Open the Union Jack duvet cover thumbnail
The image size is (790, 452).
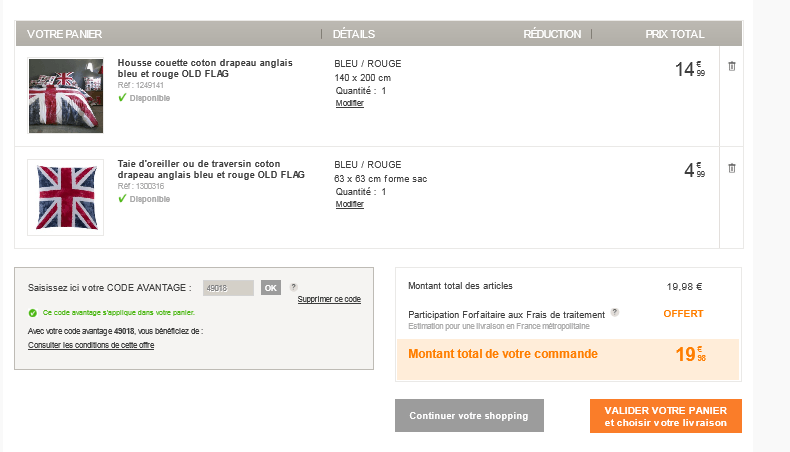coord(65,95)
